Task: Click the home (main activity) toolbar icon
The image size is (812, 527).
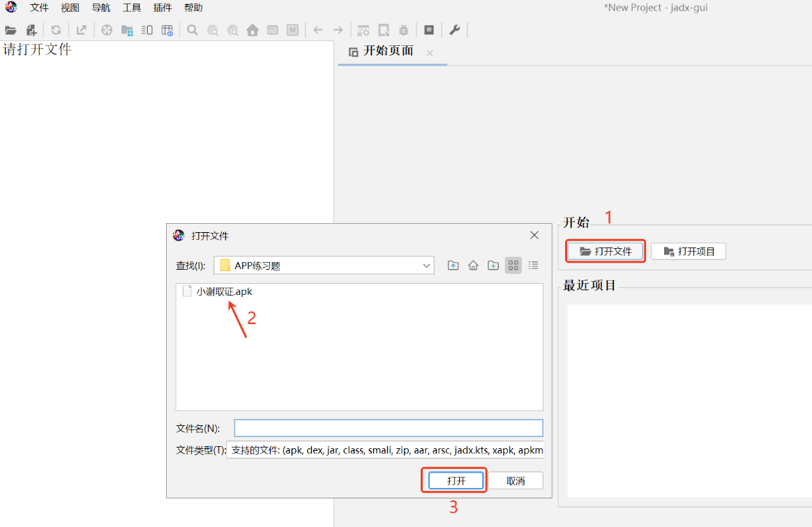Action: coord(253,30)
